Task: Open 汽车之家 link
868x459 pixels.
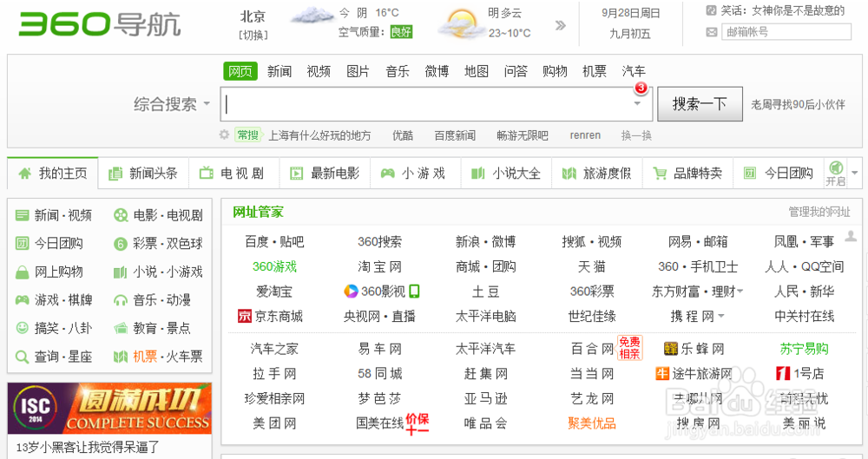Action: click(274, 348)
